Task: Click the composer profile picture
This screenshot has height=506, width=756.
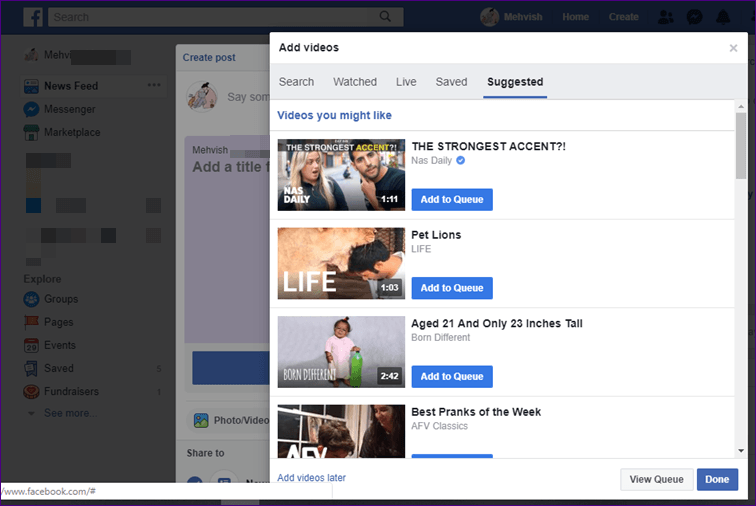Action: click(x=202, y=96)
